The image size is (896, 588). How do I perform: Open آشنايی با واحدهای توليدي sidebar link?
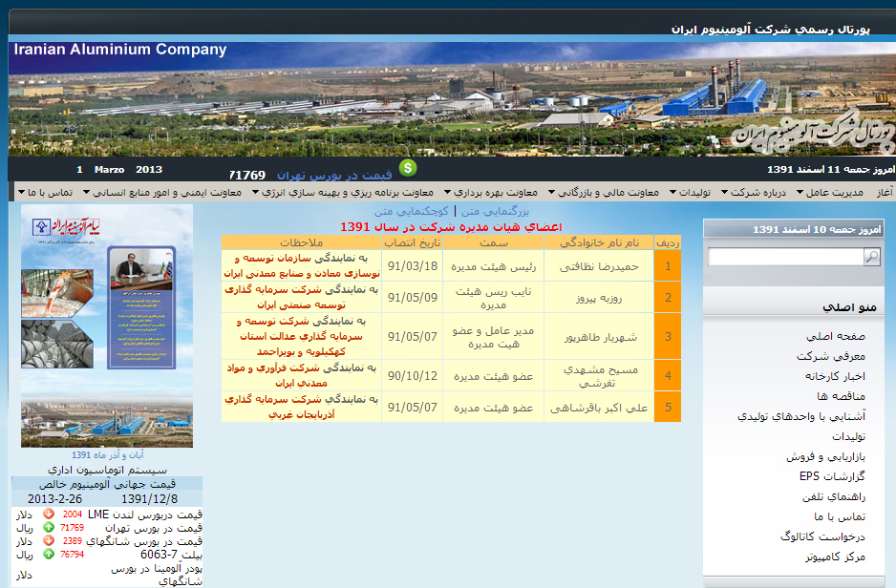click(x=801, y=416)
